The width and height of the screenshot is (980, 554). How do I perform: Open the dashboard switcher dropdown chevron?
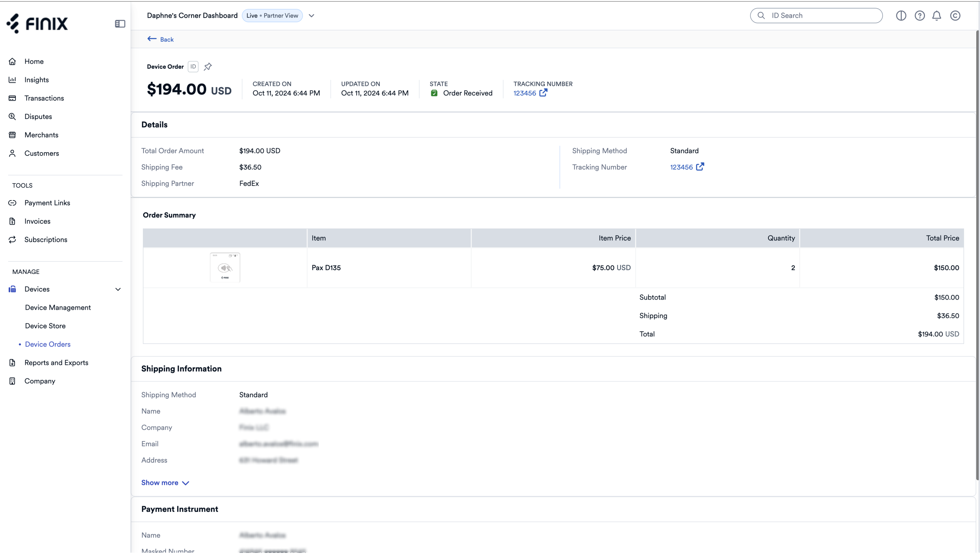tap(312, 16)
